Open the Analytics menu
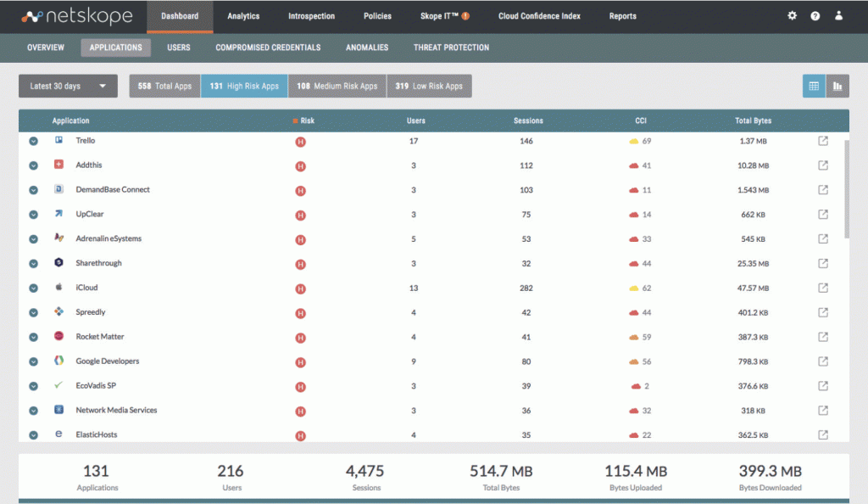The height and width of the screenshot is (504, 868). coord(243,16)
